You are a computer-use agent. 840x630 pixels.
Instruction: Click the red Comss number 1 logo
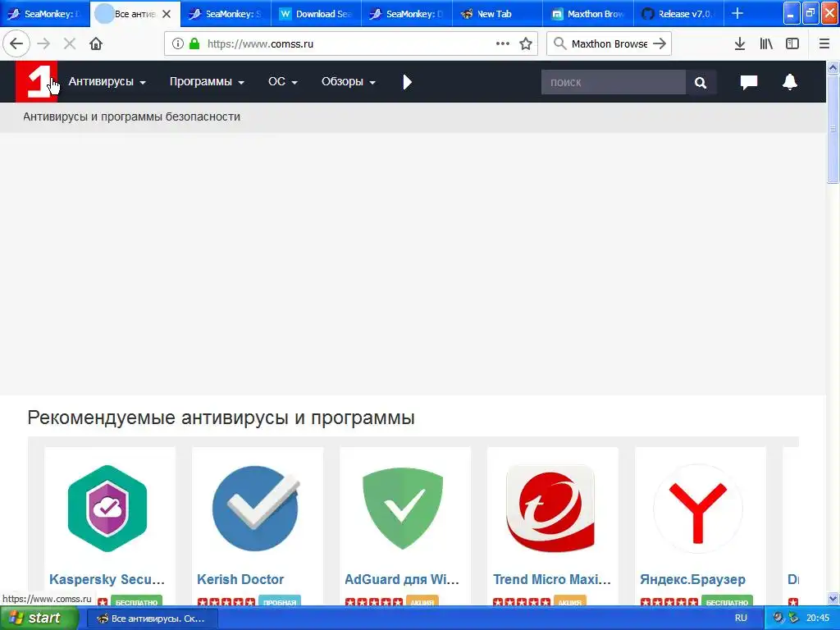(x=36, y=81)
